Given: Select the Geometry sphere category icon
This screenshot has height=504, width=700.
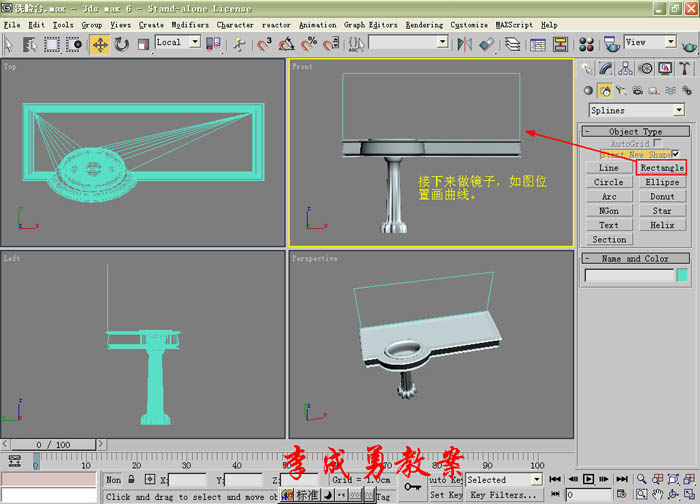Looking at the screenshot, I should click(588, 91).
